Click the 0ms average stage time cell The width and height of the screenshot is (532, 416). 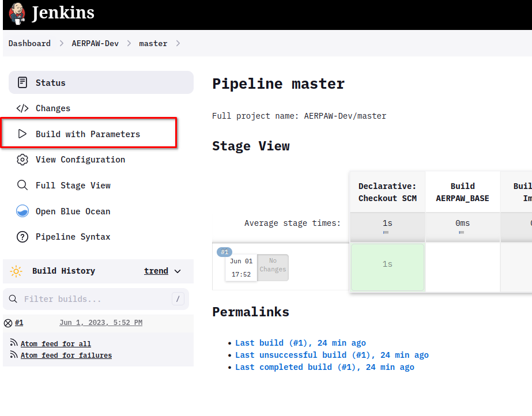pos(462,227)
